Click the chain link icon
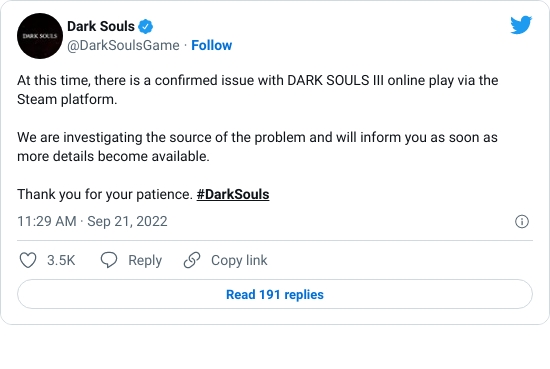 tap(192, 260)
